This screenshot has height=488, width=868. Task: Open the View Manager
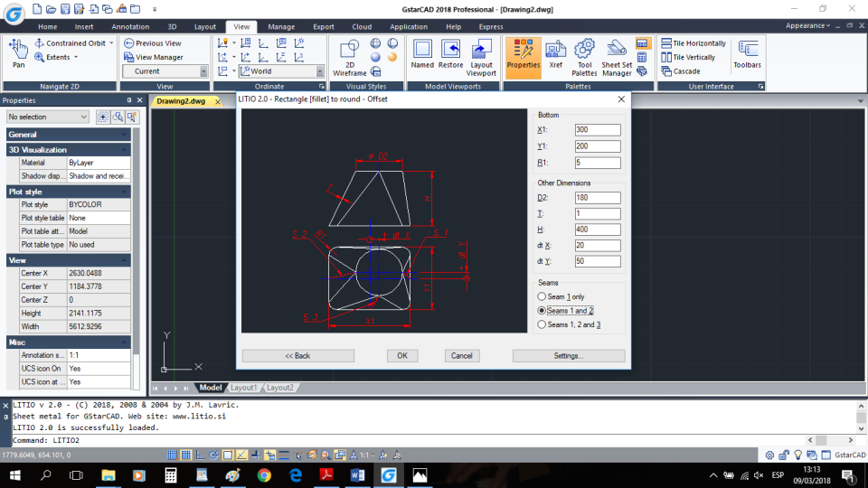coord(154,57)
